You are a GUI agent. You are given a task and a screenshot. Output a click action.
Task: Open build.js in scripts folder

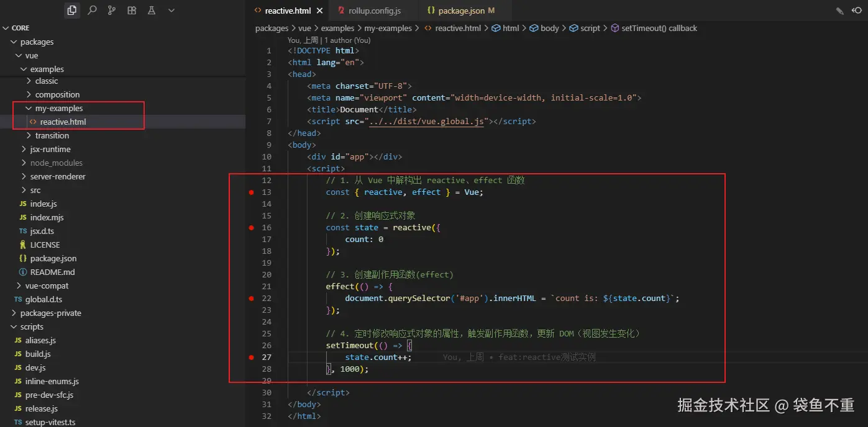click(38, 354)
